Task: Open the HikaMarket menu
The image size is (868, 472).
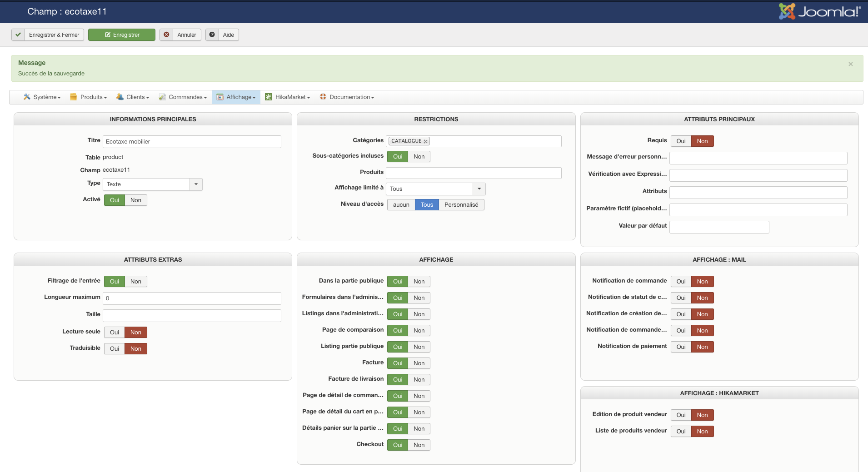Action: tap(288, 97)
